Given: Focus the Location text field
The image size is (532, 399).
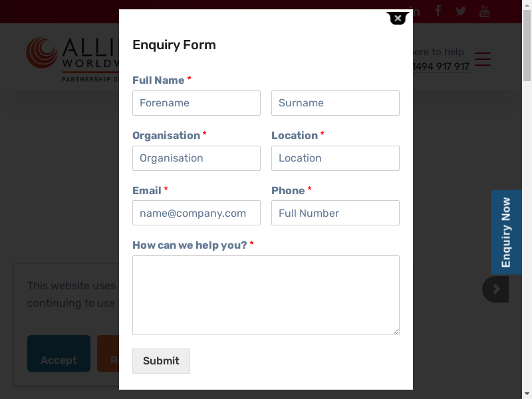Looking at the screenshot, I should point(335,158).
